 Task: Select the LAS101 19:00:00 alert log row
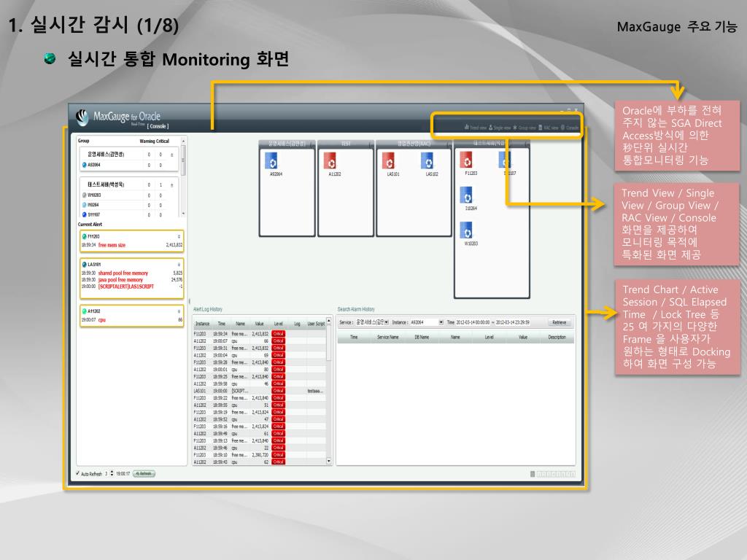pyautogui.click(x=260, y=391)
